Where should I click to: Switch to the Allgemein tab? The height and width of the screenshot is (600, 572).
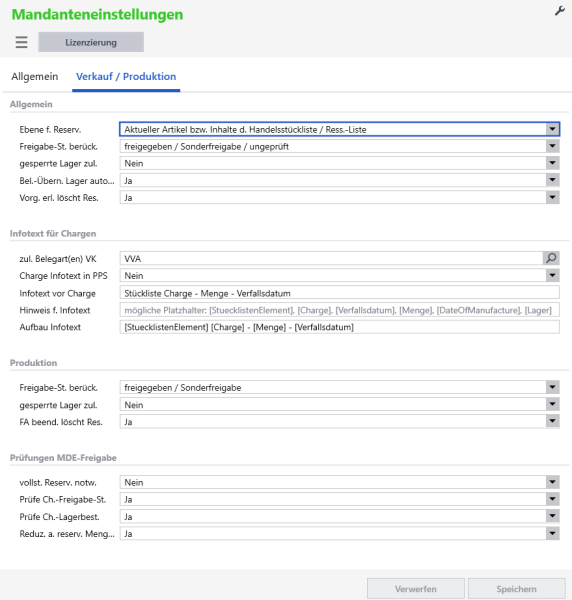pyautogui.click(x=35, y=77)
